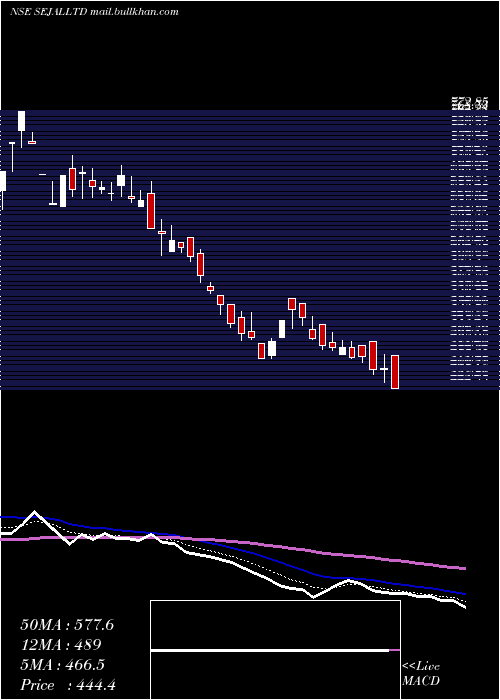
Task: Click the Price : 444.4 value
Action: tap(68, 685)
